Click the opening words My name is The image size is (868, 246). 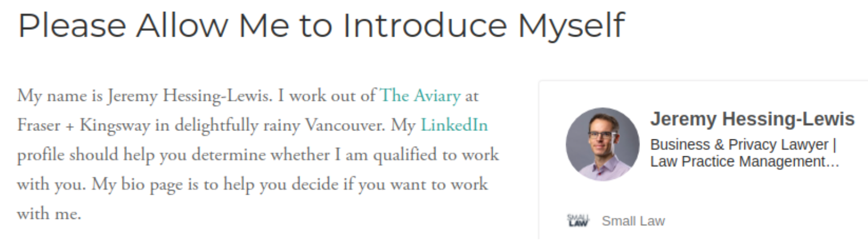(x=60, y=96)
